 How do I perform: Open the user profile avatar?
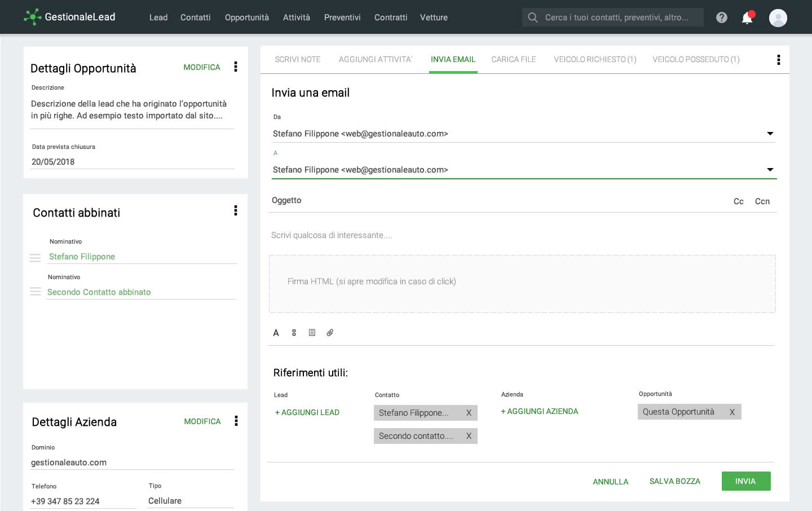point(778,17)
